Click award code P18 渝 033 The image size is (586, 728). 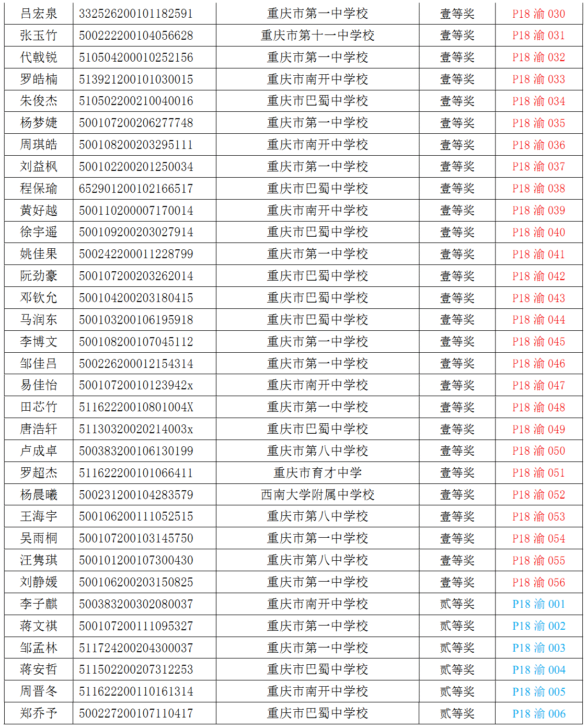(538, 79)
